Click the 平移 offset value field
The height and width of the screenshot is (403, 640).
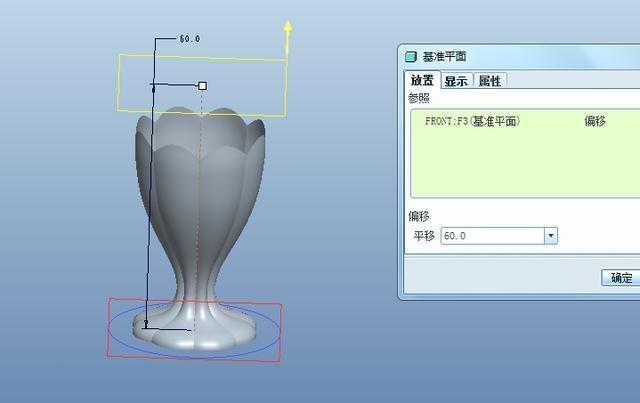tap(493, 236)
